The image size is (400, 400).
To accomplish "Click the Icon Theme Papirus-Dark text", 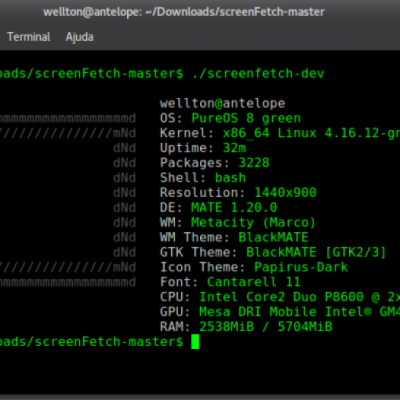I will [301, 267].
